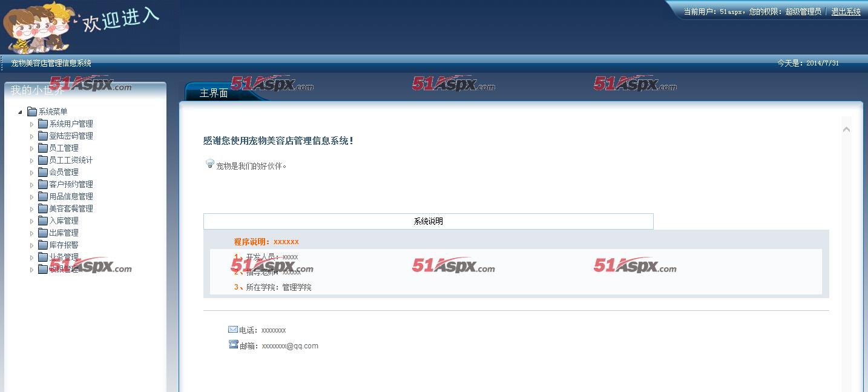The height and width of the screenshot is (392, 868).
Task: Select the 系统菜单 tree label
Action: tap(53, 111)
